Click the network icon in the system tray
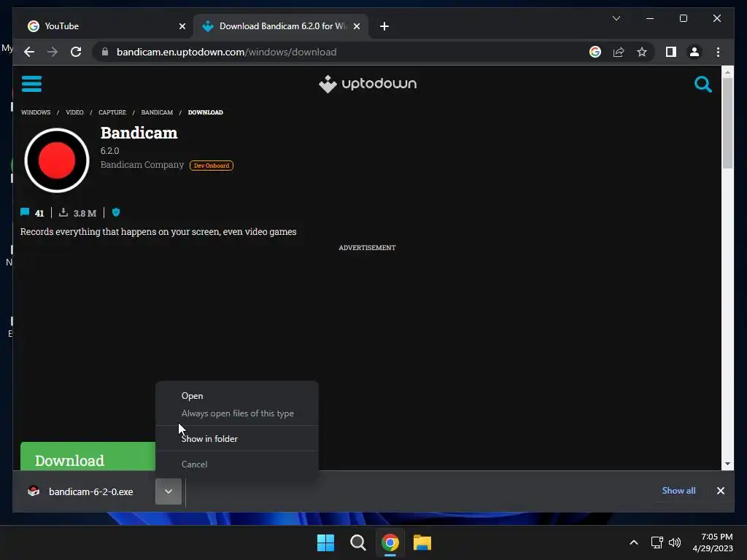The width and height of the screenshot is (747, 560). tap(657, 542)
